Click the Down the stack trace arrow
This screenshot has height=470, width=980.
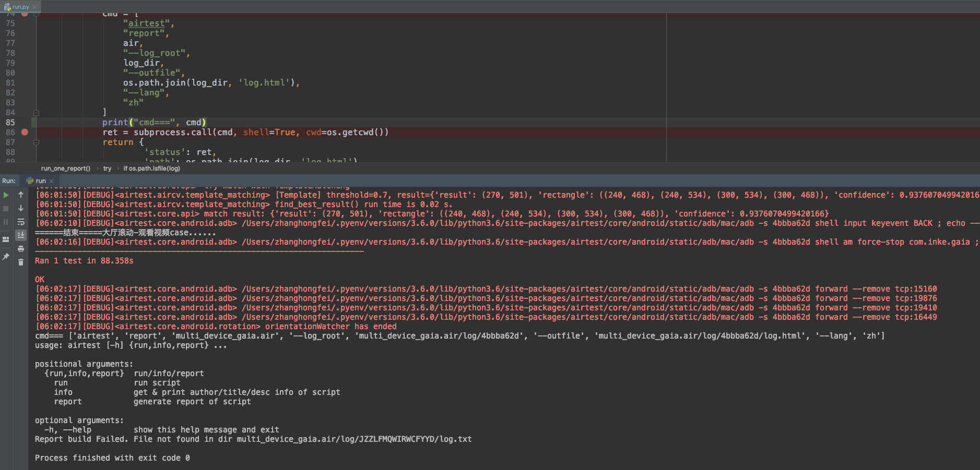click(x=21, y=208)
